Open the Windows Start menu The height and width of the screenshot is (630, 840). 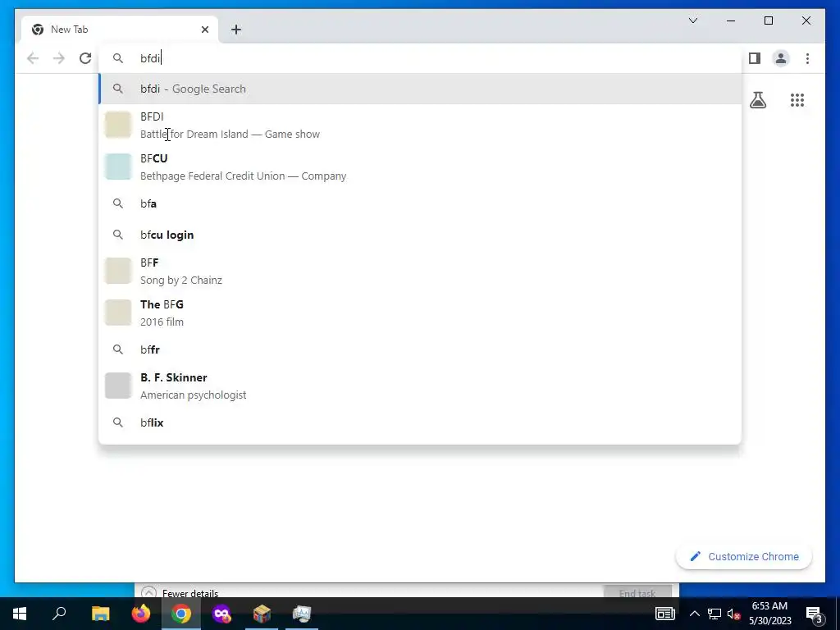tap(20, 614)
